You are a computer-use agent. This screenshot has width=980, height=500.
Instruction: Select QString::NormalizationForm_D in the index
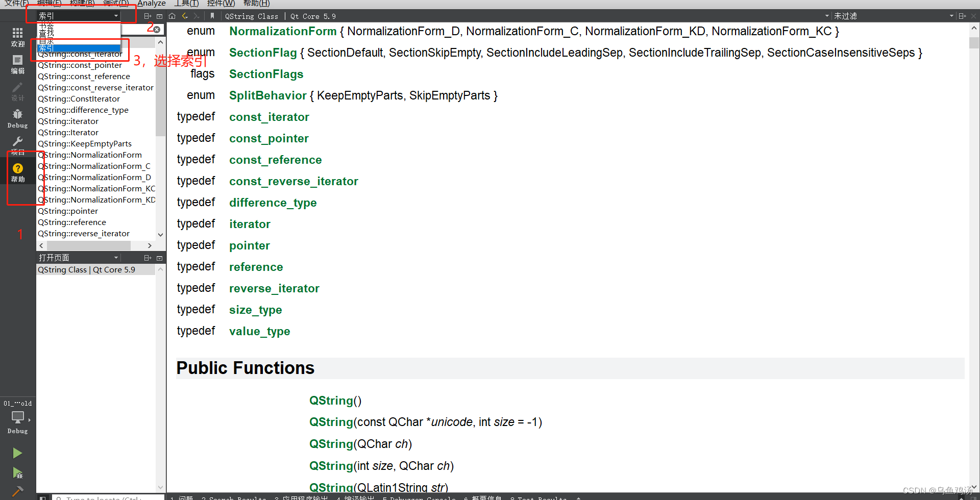pyautogui.click(x=94, y=178)
